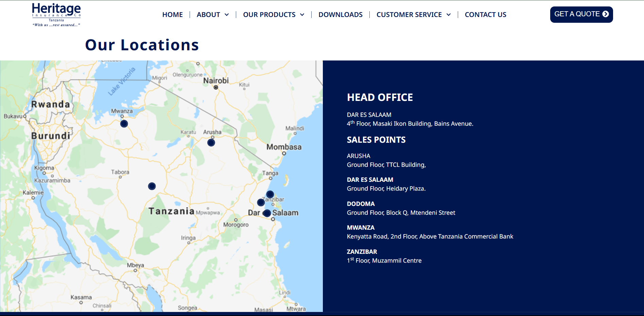The height and width of the screenshot is (316, 644).
Task: Click the GET A QUOTE button
Action: tap(581, 14)
